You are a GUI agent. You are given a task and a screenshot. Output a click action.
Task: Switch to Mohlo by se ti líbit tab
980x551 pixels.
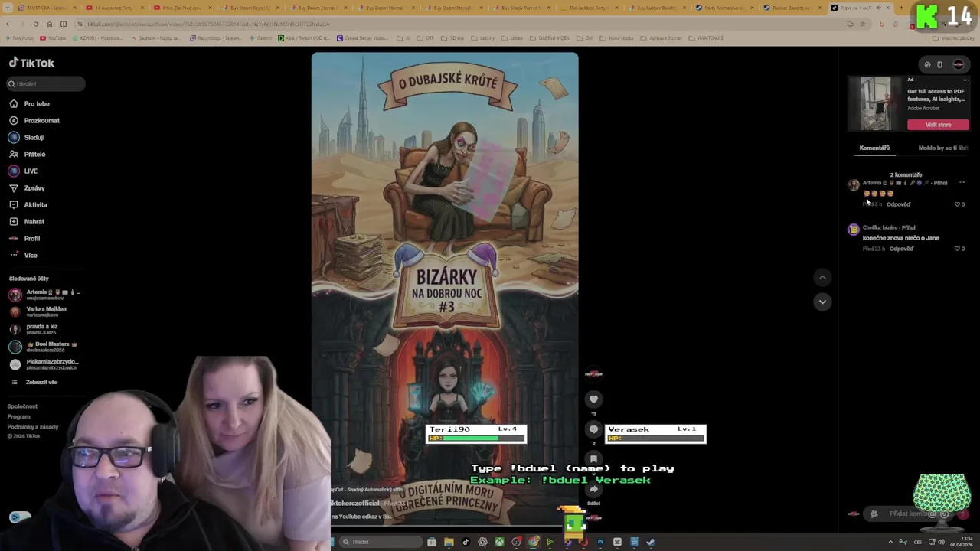tap(942, 148)
